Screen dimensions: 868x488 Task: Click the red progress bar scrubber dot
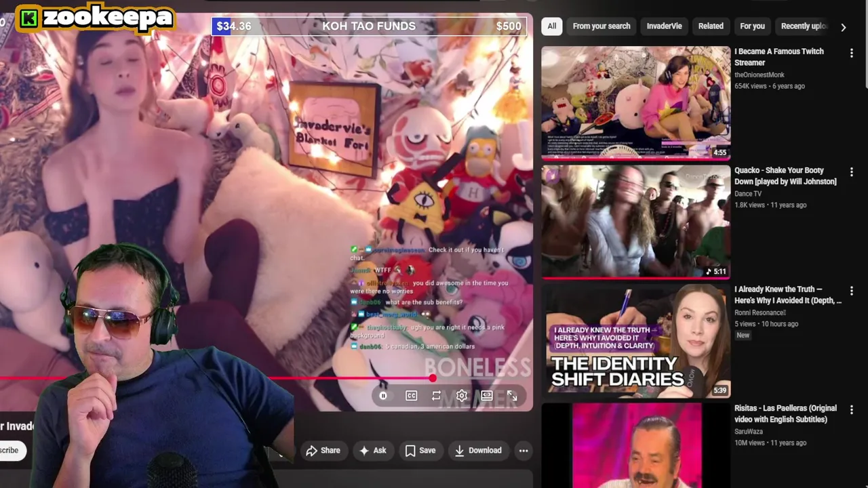click(433, 378)
